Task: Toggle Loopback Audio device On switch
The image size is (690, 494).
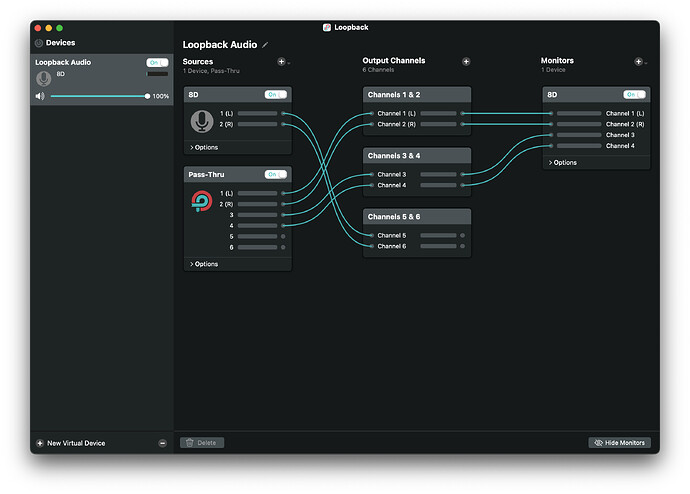Action: pos(157,63)
